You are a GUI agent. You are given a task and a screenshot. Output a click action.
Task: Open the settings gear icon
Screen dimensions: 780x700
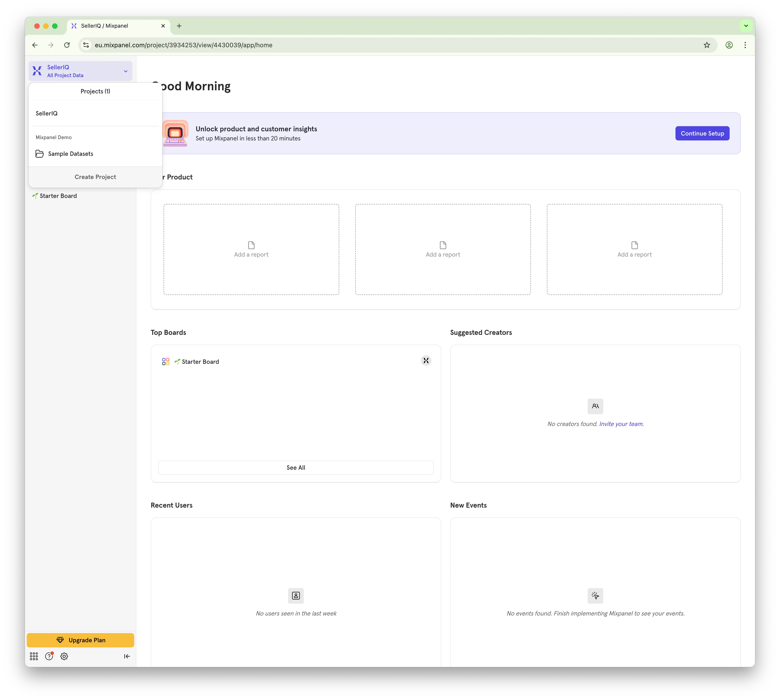click(x=64, y=656)
